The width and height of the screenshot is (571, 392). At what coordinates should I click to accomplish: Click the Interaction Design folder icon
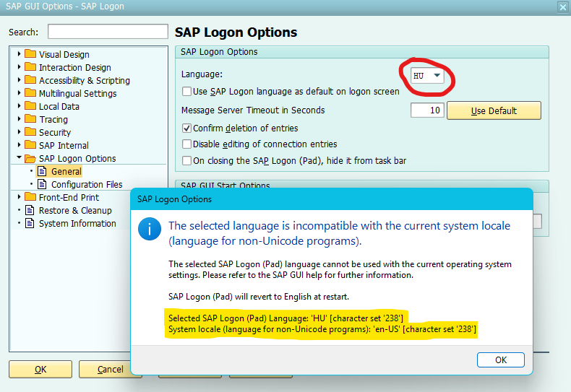(x=30, y=67)
